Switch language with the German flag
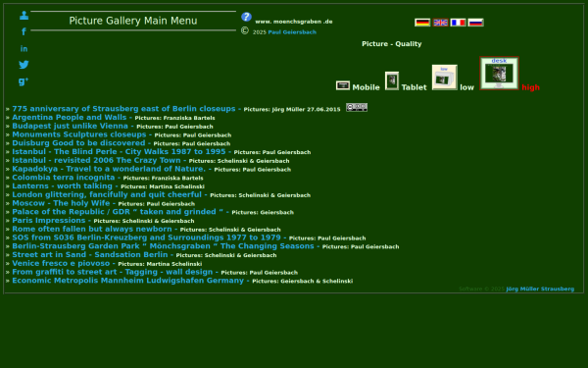 (x=422, y=23)
